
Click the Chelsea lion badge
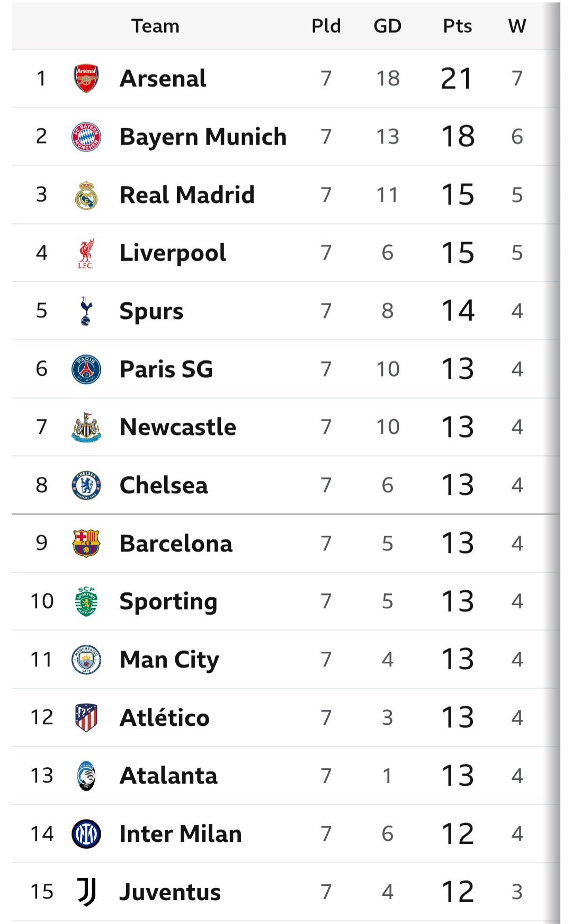point(86,485)
